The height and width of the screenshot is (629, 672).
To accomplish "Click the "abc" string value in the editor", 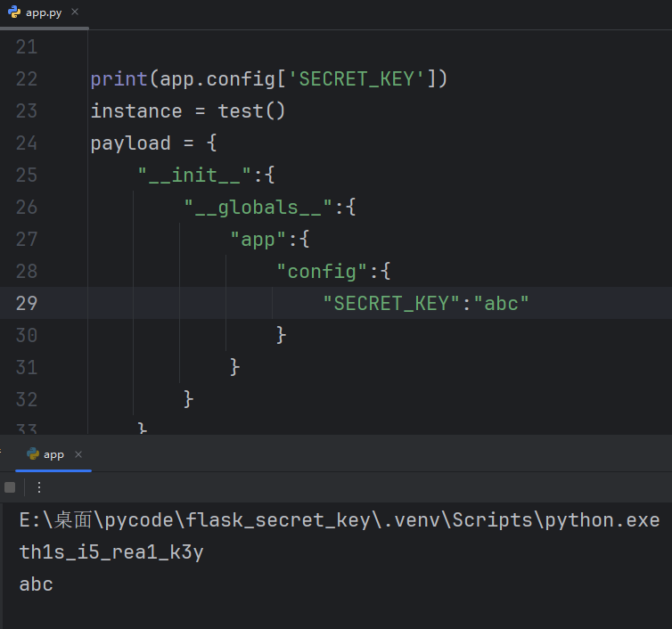I will point(507,303).
